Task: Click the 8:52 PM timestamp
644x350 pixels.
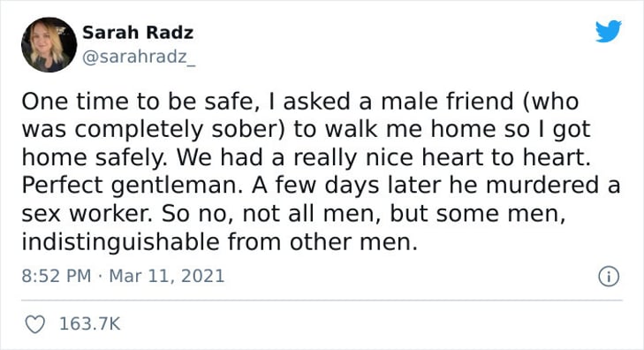Action: 57,276
